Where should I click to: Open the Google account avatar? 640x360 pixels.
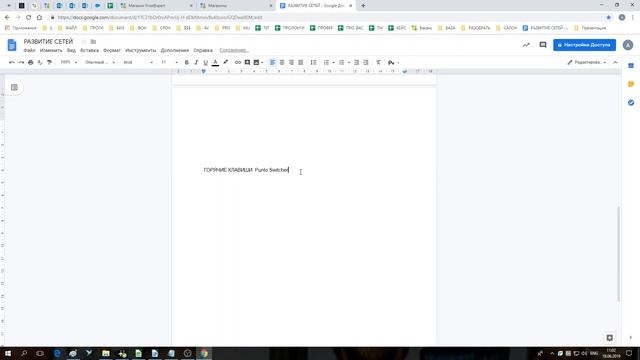[x=628, y=45]
